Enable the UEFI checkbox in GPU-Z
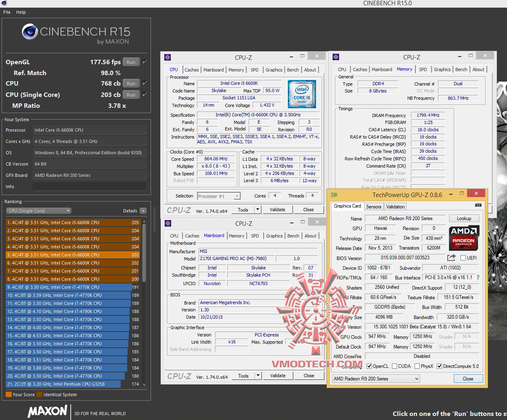The height and width of the screenshot is (420, 507). 463,258
